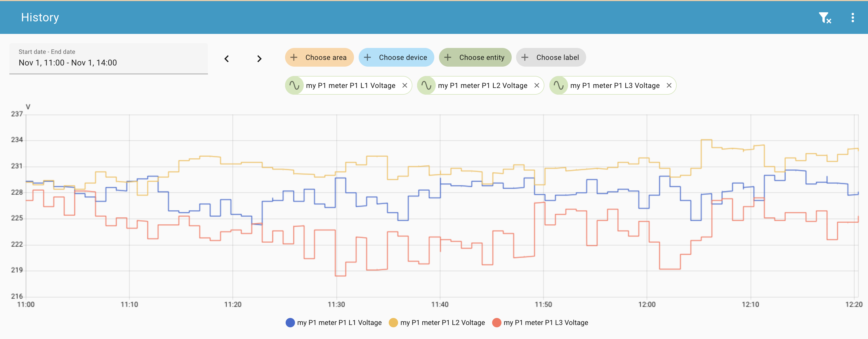Image resolution: width=868 pixels, height=339 pixels.
Task: Open the Choose label picker
Action: 551,57
